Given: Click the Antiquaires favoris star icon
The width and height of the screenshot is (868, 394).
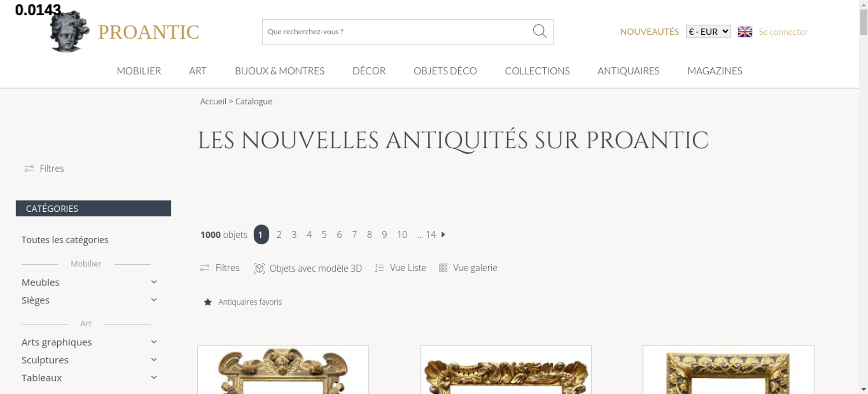Looking at the screenshot, I should click(x=208, y=302).
